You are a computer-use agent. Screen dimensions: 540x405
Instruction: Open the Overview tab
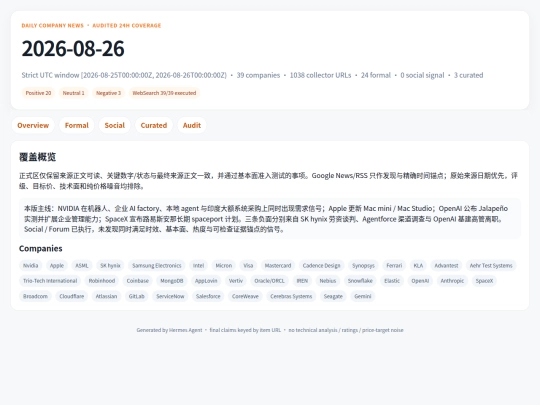click(33, 125)
